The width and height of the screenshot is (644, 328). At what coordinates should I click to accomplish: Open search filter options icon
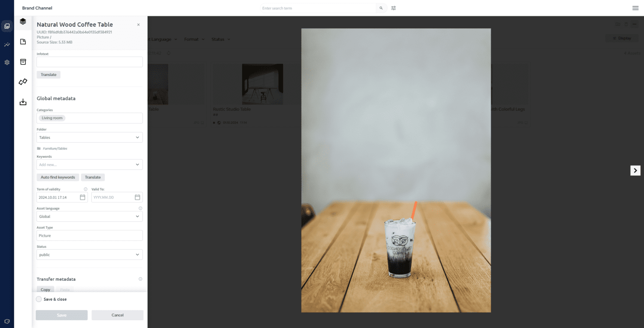(394, 8)
